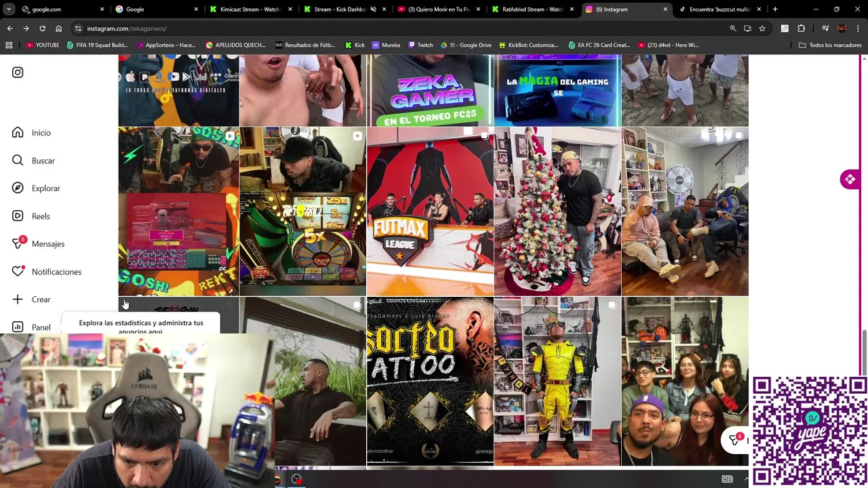This screenshot has height=488, width=868.
Task: Open FIFA 19 Squad Builder bookmark
Action: (97, 45)
